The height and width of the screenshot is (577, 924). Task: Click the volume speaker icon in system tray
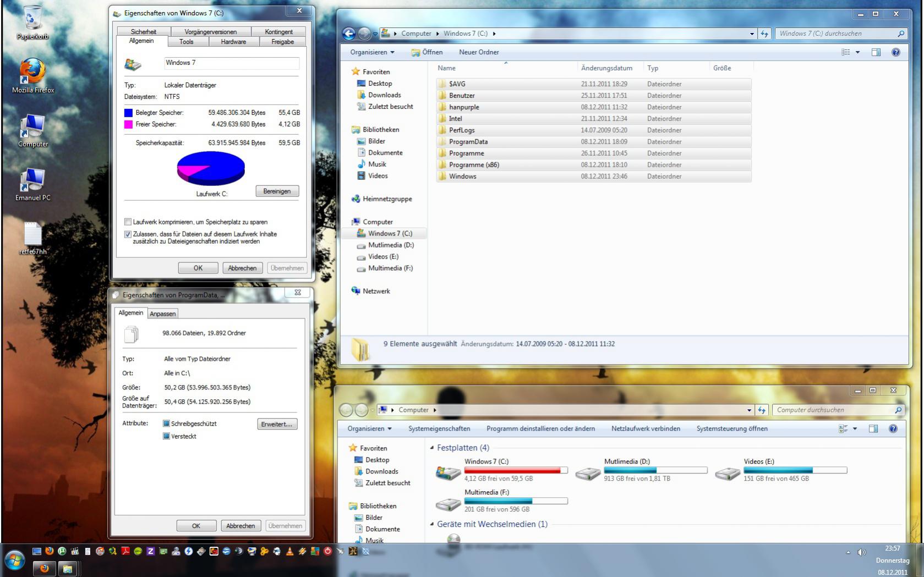861,552
